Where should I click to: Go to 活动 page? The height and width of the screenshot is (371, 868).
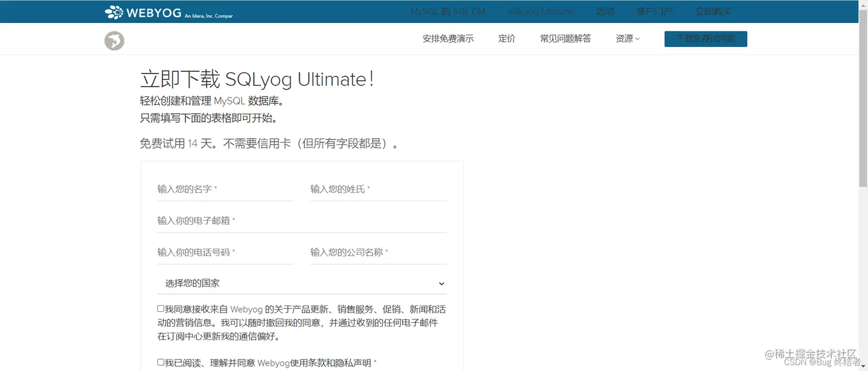click(604, 11)
